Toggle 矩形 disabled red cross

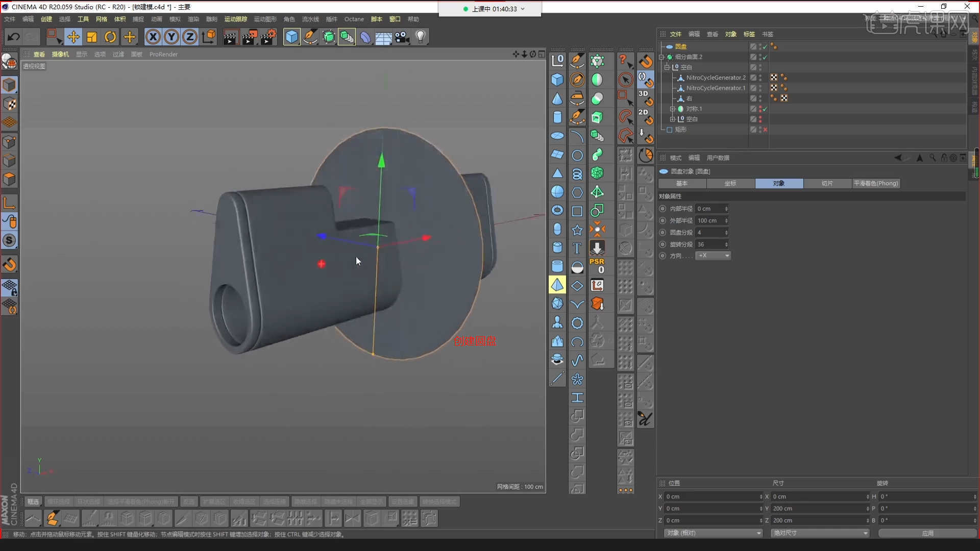click(765, 130)
